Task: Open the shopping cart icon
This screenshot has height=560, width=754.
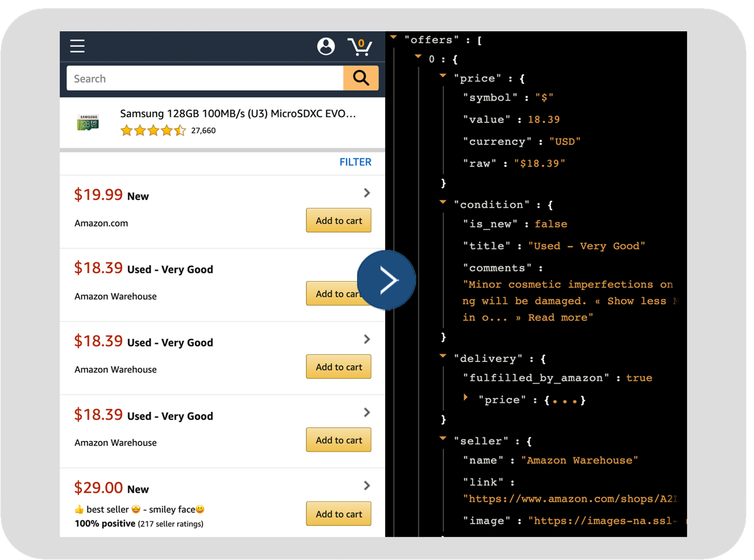Action: (360, 47)
